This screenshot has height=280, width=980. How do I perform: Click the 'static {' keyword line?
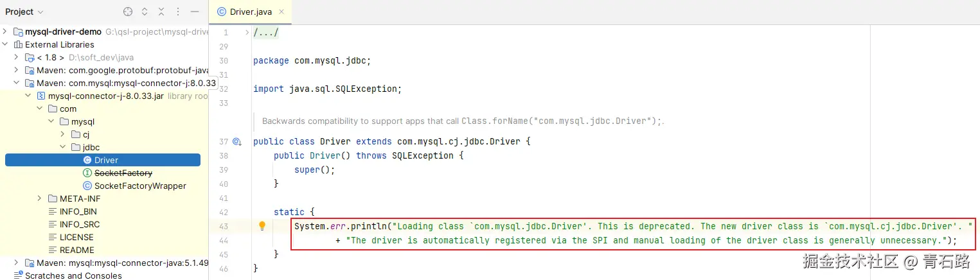pyautogui.click(x=294, y=212)
